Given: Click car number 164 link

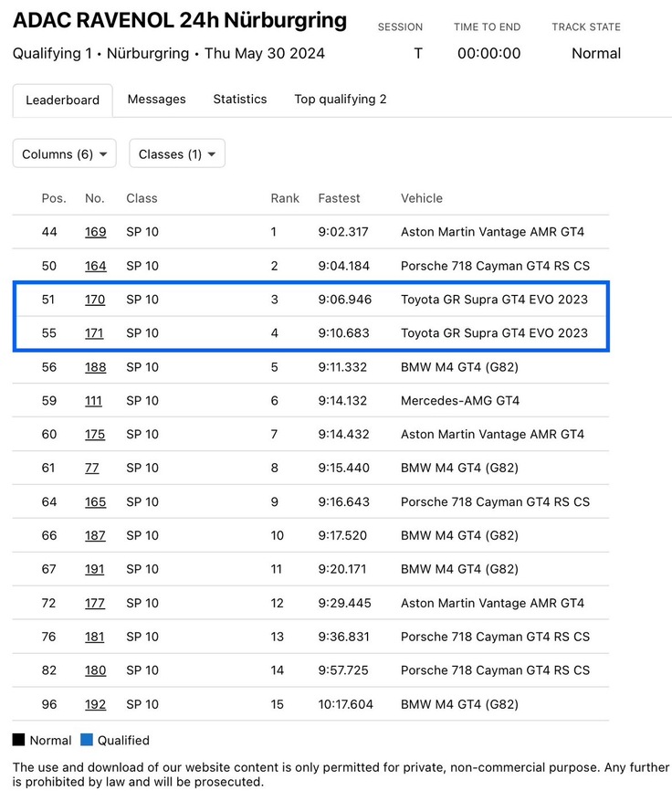Looking at the screenshot, I should (x=95, y=266).
